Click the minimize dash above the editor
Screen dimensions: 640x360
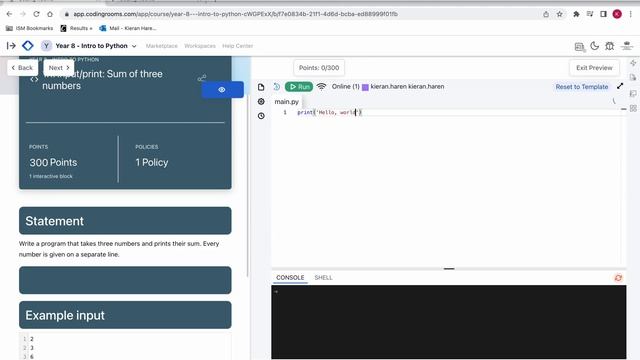coord(623,109)
